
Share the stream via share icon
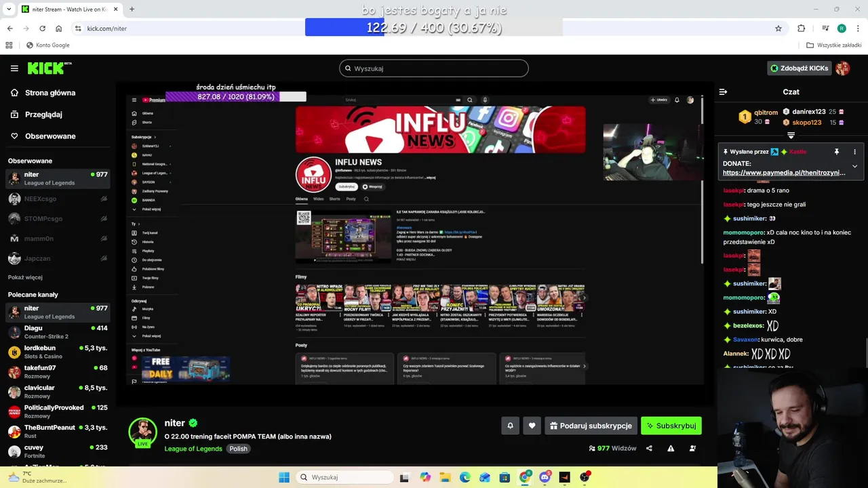point(649,448)
